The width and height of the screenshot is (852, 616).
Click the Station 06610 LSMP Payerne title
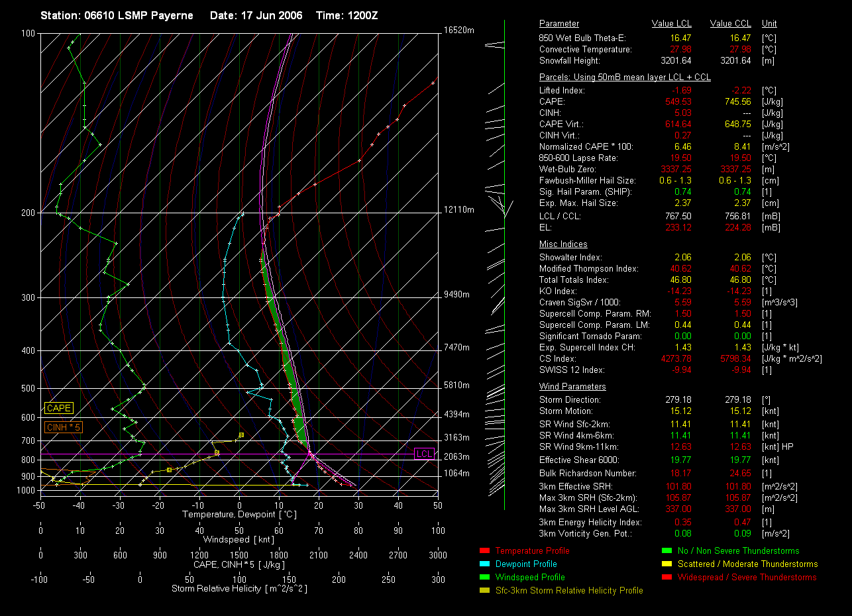(117, 15)
